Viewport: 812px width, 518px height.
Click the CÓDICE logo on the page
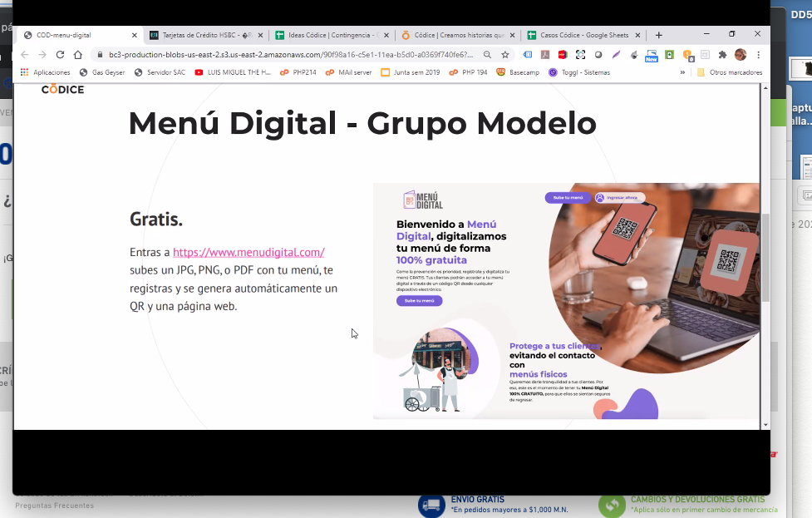point(62,90)
